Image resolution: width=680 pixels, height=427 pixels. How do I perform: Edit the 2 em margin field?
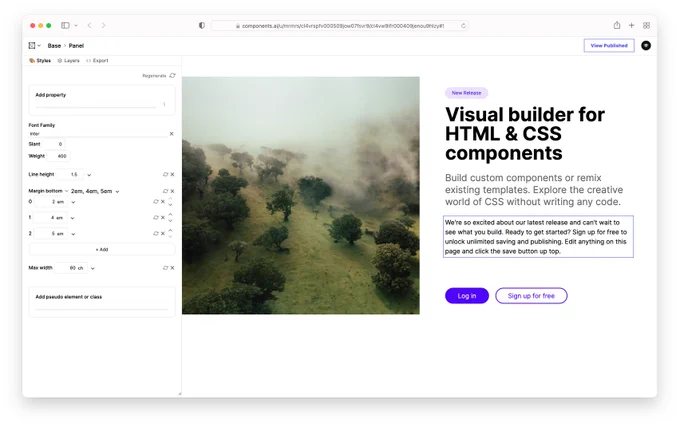51,202
